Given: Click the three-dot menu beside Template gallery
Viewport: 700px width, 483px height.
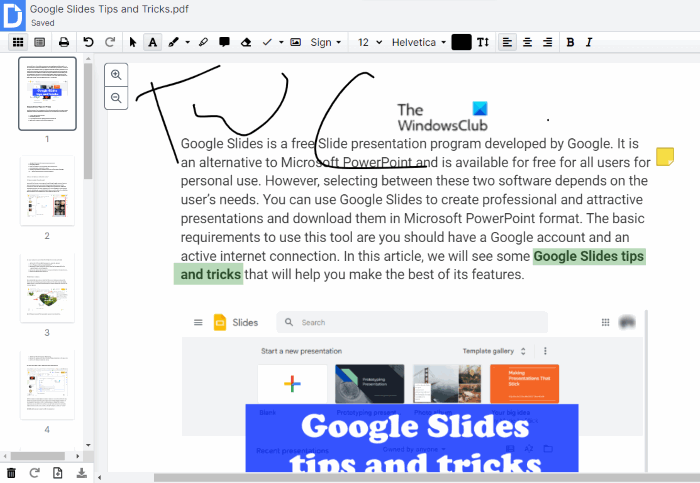Looking at the screenshot, I should click(x=545, y=351).
